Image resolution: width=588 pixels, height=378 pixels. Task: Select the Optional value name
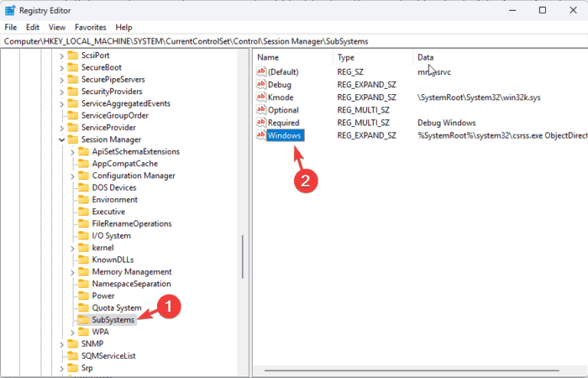coord(283,110)
